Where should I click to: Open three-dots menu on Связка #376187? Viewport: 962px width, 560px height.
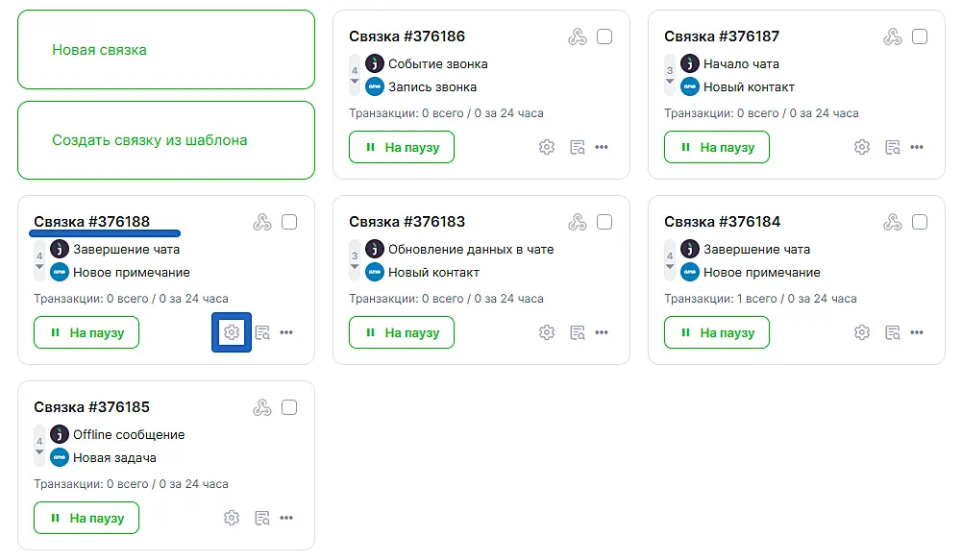click(917, 147)
